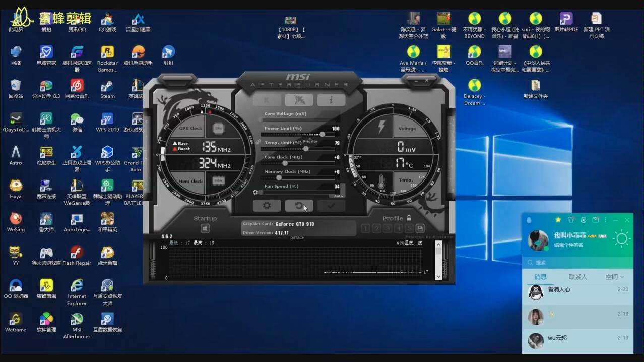Click the monitoring graph scrollbar down arrow
Screen dimensions: 644x362
(x=438, y=276)
